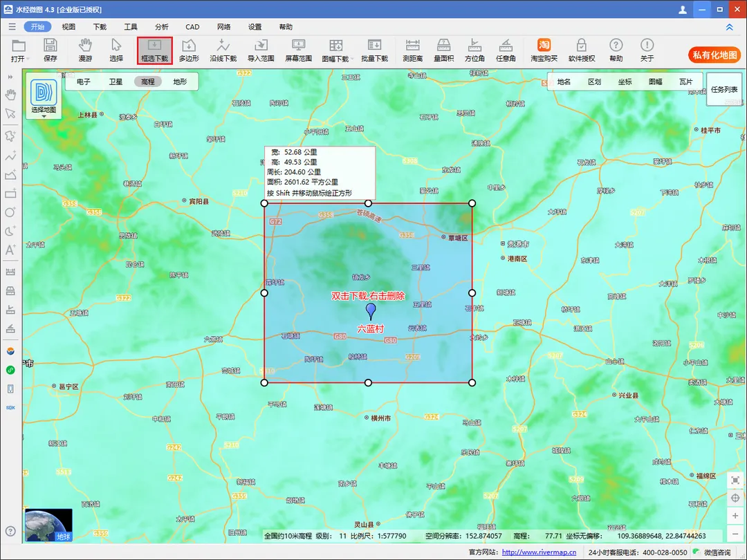Select the 测距离 measure distance tool

412,50
